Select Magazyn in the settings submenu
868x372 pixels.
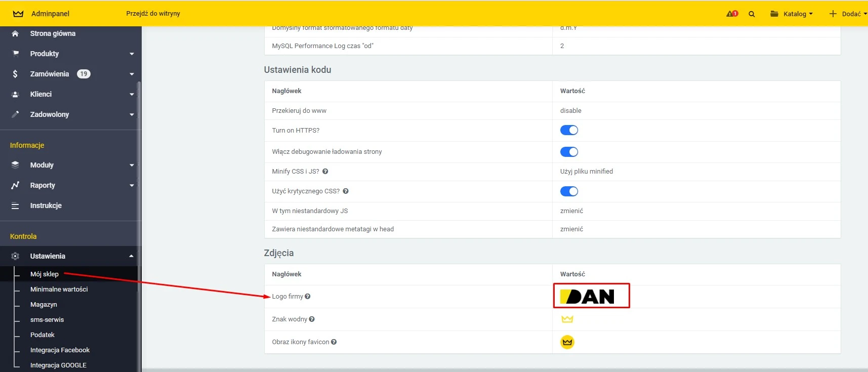[x=44, y=305]
